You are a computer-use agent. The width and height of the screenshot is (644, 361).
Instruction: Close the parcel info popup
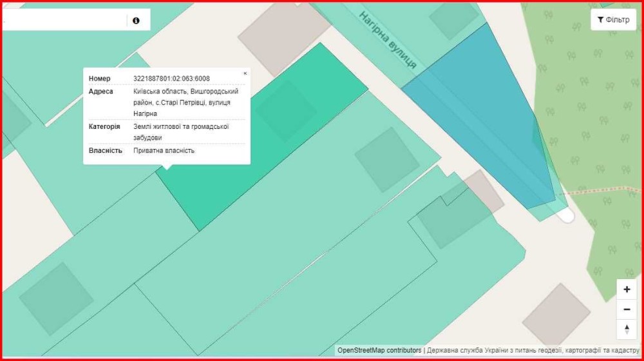point(245,73)
